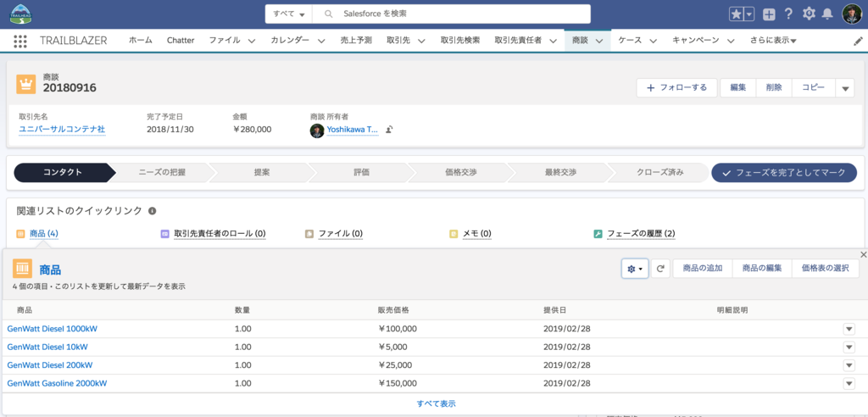Image resolution: width=868 pixels, height=417 pixels.
Task: Select the クローズ済み stage in path
Action: click(x=659, y=172)
